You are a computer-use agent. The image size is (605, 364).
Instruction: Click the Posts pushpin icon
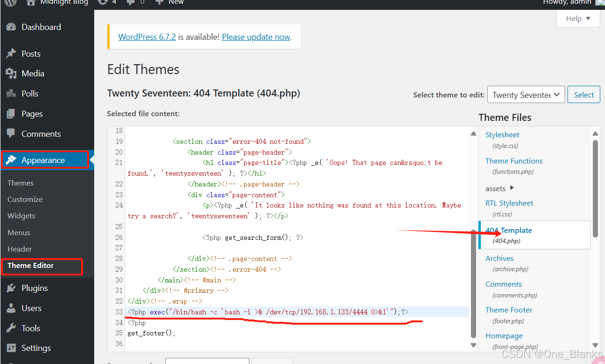coord(11,54)
